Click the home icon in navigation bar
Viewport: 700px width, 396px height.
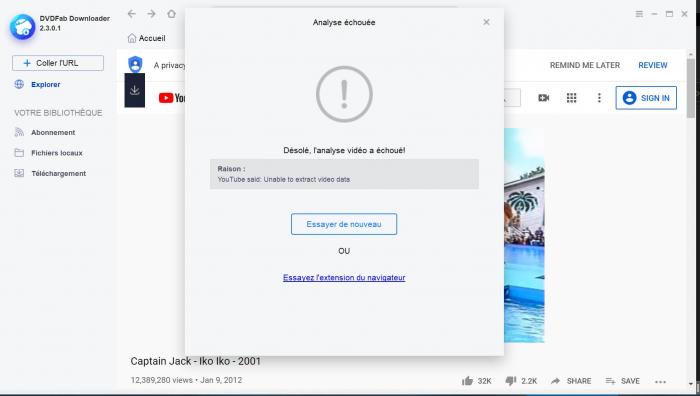[171, 14]
